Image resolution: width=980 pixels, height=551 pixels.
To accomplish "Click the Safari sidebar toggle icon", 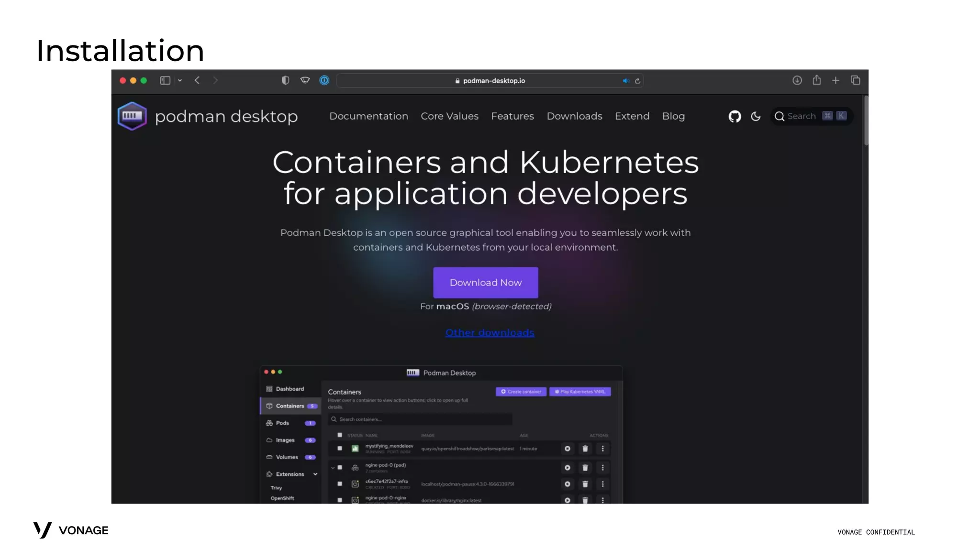I will [165, 80].
